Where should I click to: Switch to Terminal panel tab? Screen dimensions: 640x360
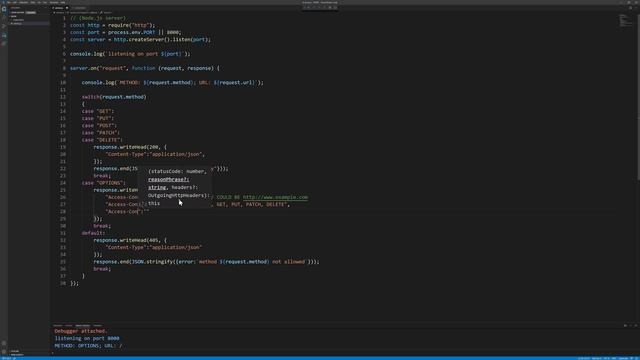tap(98, 326)
